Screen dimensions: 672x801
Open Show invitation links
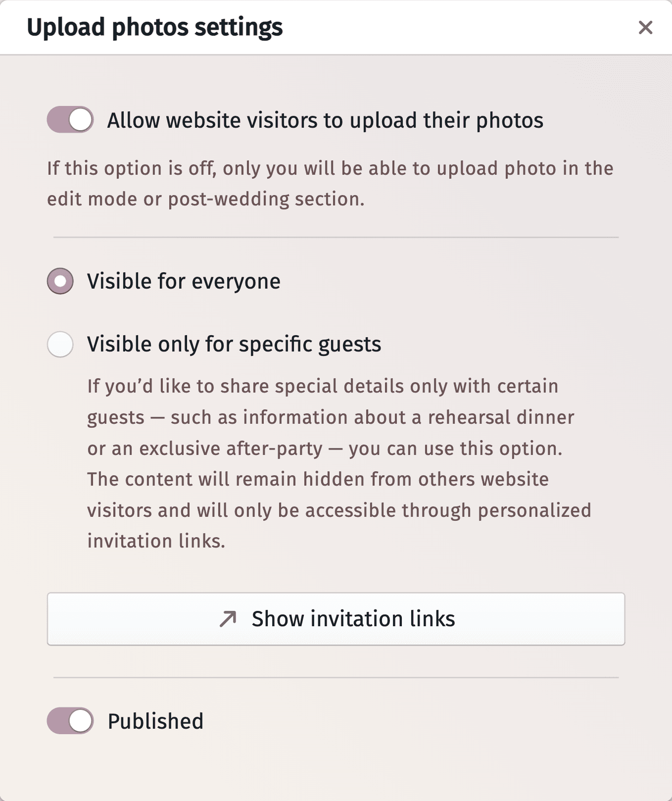(336, 619)
